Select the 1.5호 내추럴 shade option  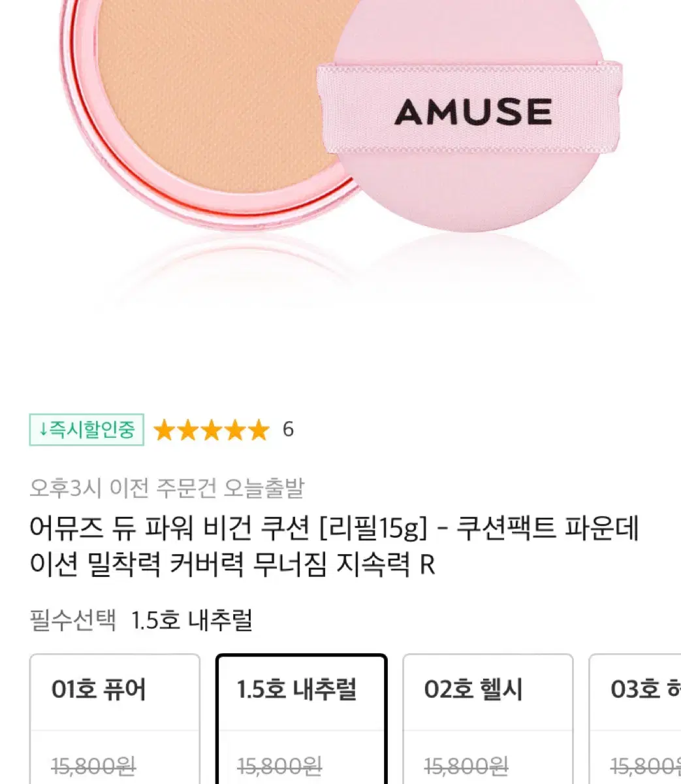click(x=302, y=719)
